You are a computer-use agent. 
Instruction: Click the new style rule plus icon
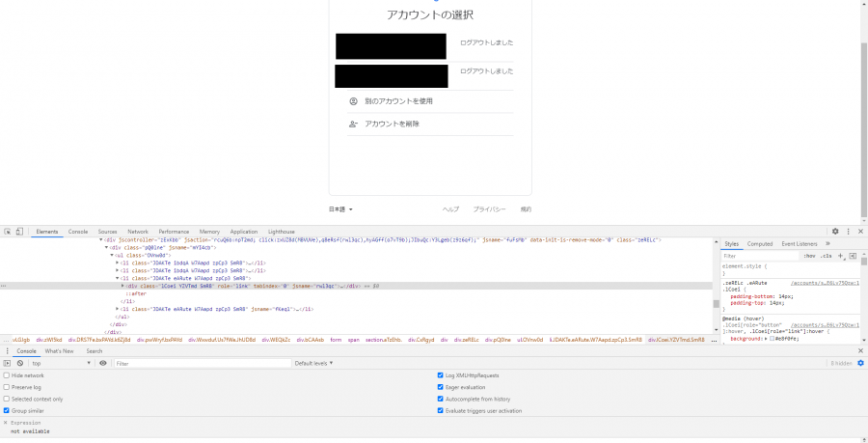tap(841, 256)
